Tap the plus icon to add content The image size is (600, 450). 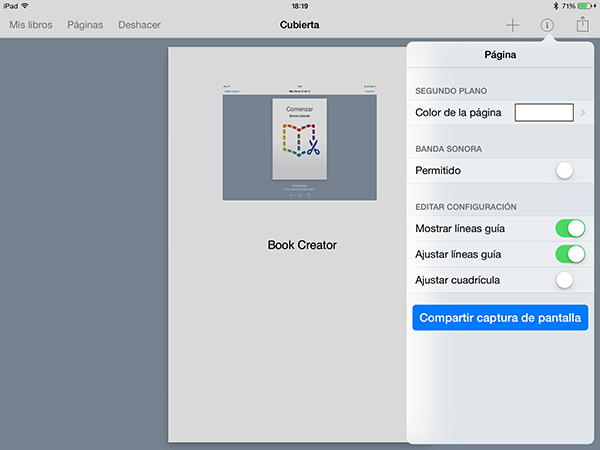(x=512, y=25)
